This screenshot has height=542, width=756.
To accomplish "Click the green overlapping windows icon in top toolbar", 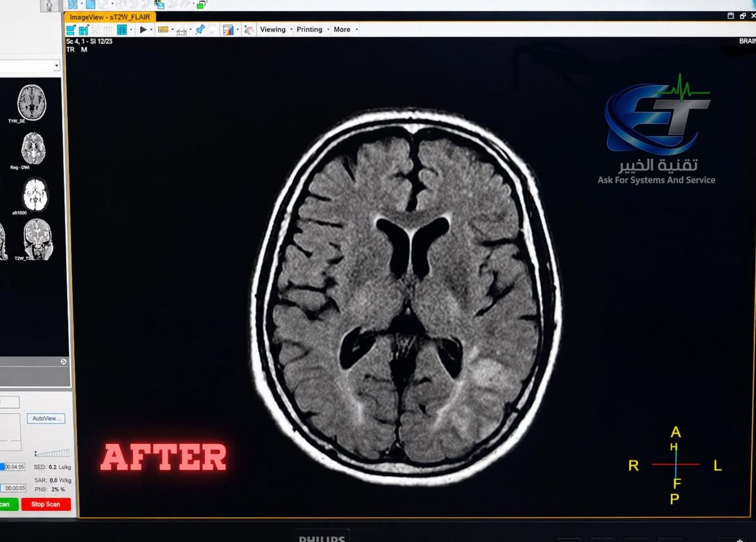I will point(201,5).
